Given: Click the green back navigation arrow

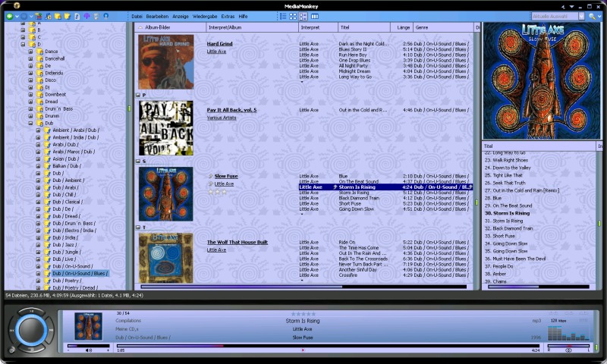Looking at the screenshot, I should (9, 16).
